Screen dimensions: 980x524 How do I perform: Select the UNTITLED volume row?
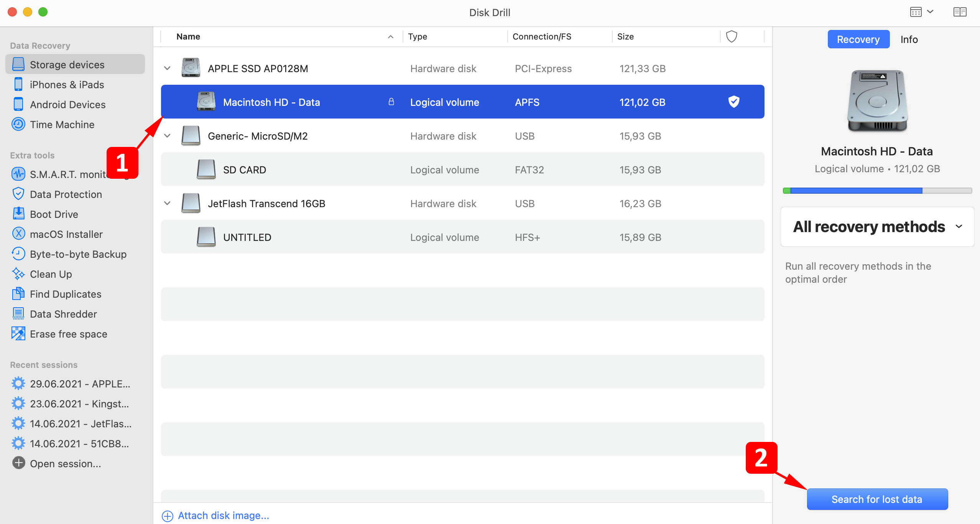tap(462, 237)
